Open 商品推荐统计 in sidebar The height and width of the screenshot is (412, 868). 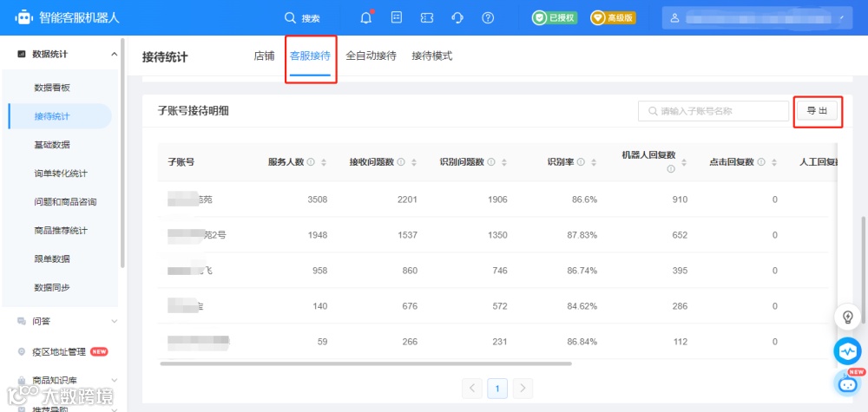61,231
